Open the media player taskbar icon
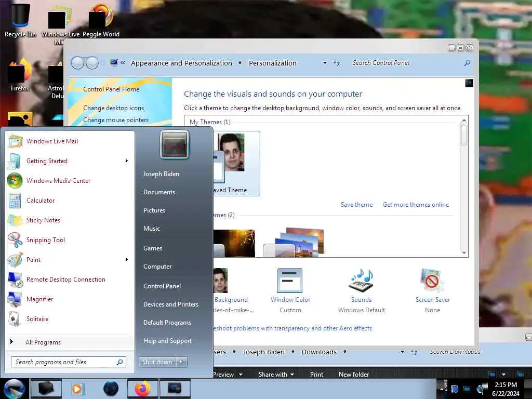This screenshot has width=532, height=399. click(77, 389)
